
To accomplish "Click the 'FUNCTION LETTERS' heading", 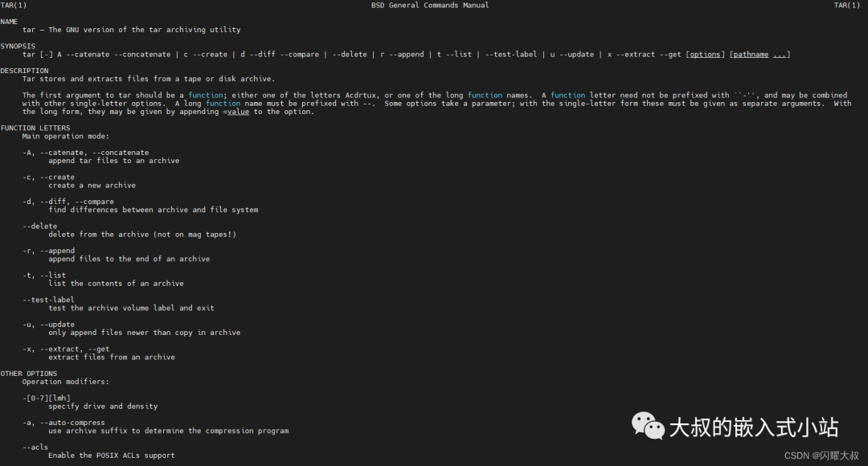I will (x=35, y=128).
